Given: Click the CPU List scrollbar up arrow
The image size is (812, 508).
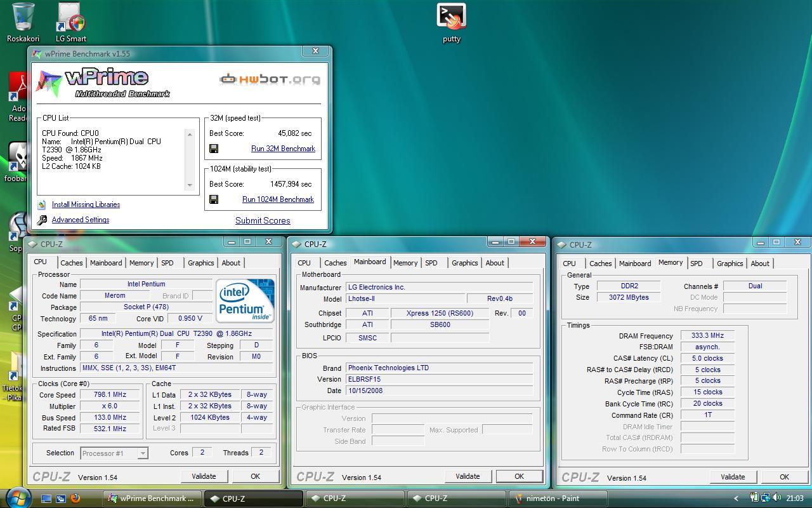Looking at the screenshot, I should pyautogui.click(x=189, y=134).
